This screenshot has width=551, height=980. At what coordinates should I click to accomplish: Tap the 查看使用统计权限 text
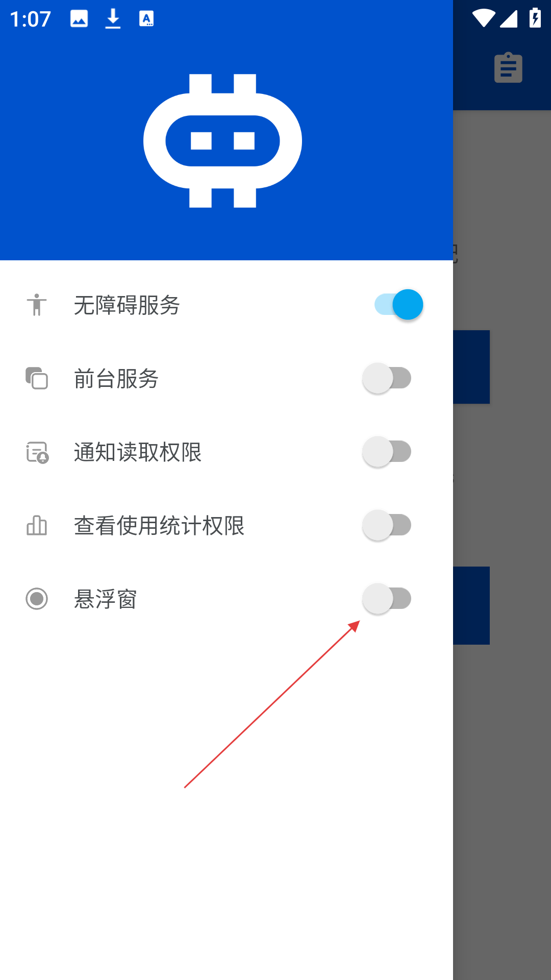(x=159, y=526)
